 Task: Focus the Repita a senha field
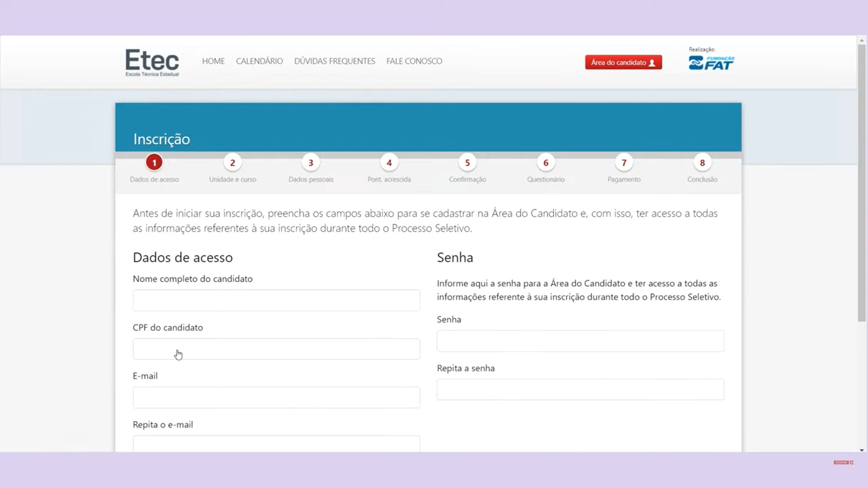click(580, 389)
